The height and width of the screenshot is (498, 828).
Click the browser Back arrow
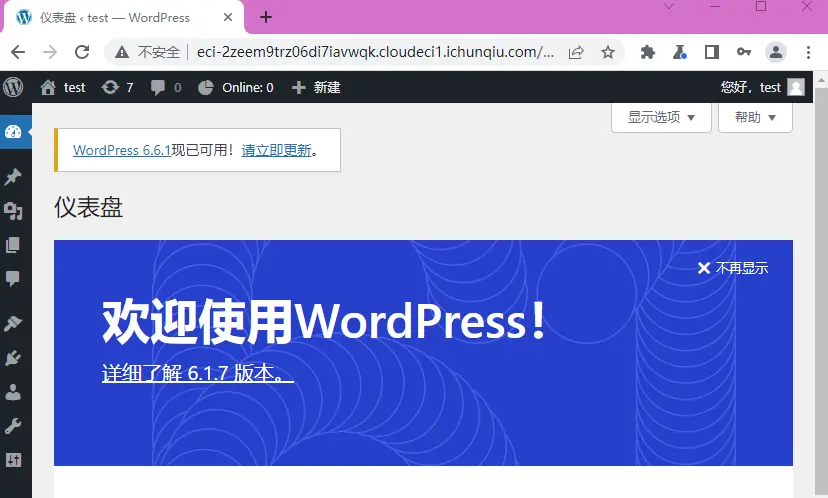tap(18, 52)
